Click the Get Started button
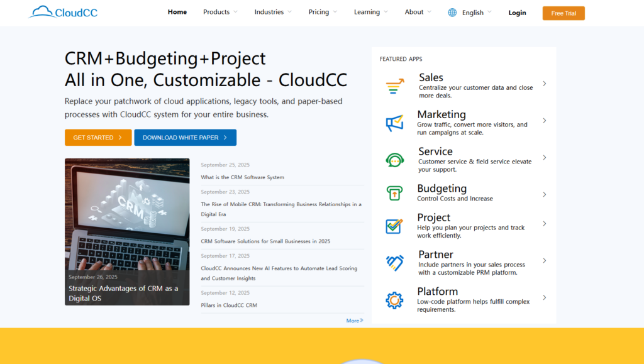Image resolution: width=644 pixels, height=364 pixels. tap(98, 138)
